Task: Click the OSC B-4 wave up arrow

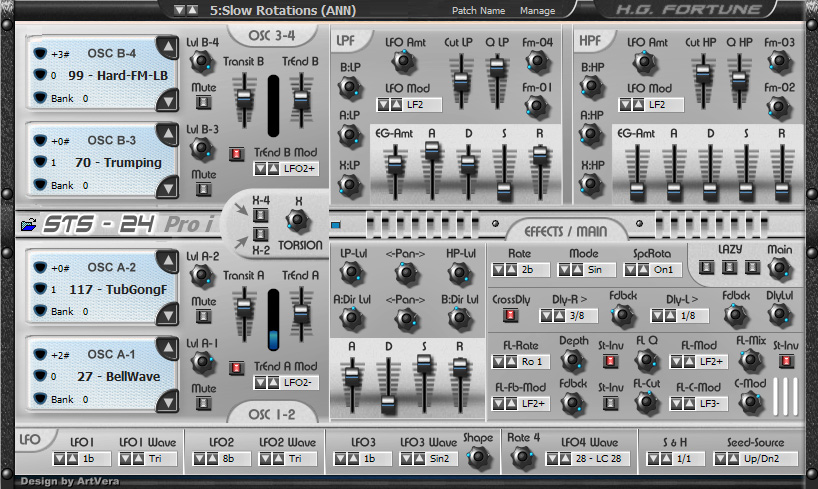Action: [x=167, y=46]
